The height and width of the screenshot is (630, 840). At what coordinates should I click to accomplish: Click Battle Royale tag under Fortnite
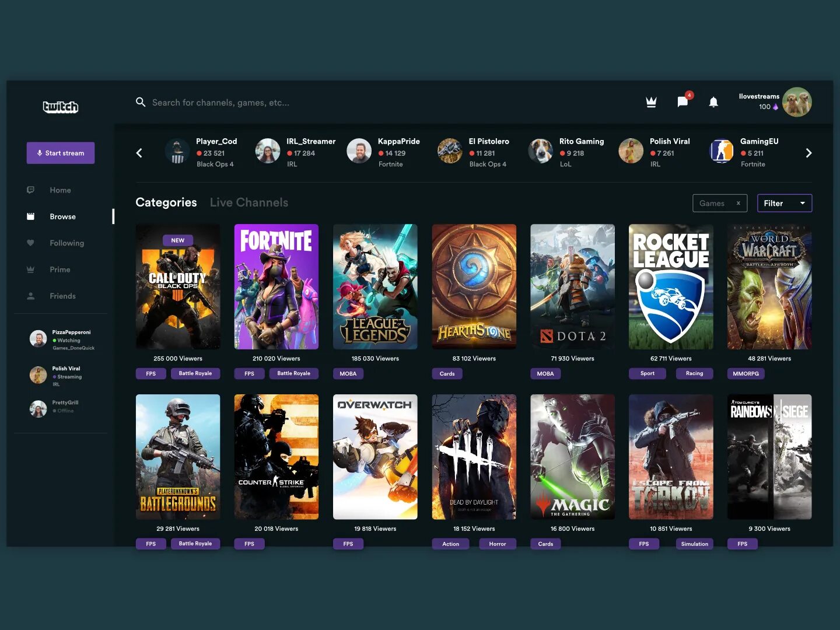point(294,373)
